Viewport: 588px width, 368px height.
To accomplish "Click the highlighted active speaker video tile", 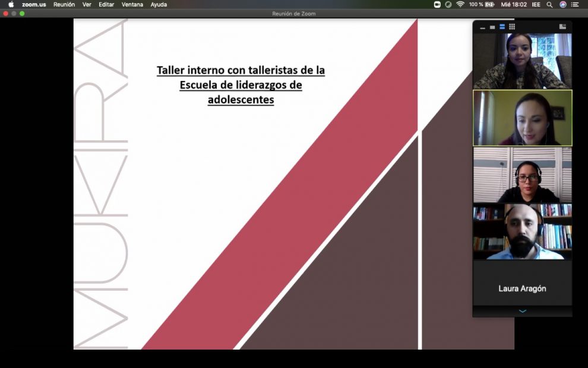I will 522,118.
